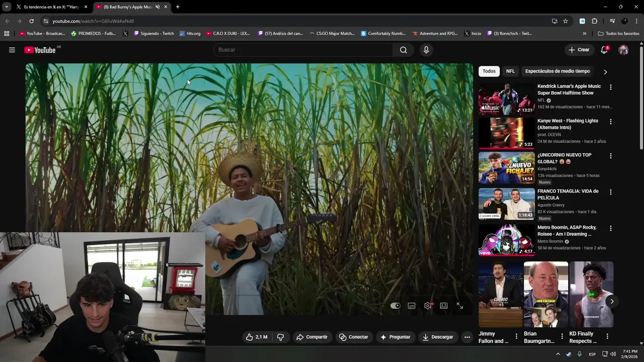Viewport: 644px width, 362px height.
Task: Open the tab search dropdown arrow
Action: [7, 7]
